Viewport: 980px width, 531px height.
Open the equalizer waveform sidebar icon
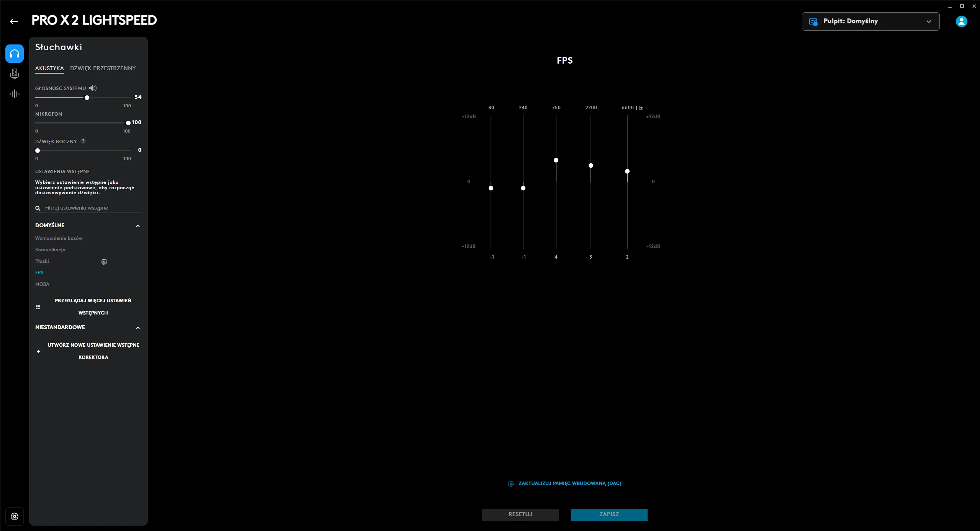[15, 94]
